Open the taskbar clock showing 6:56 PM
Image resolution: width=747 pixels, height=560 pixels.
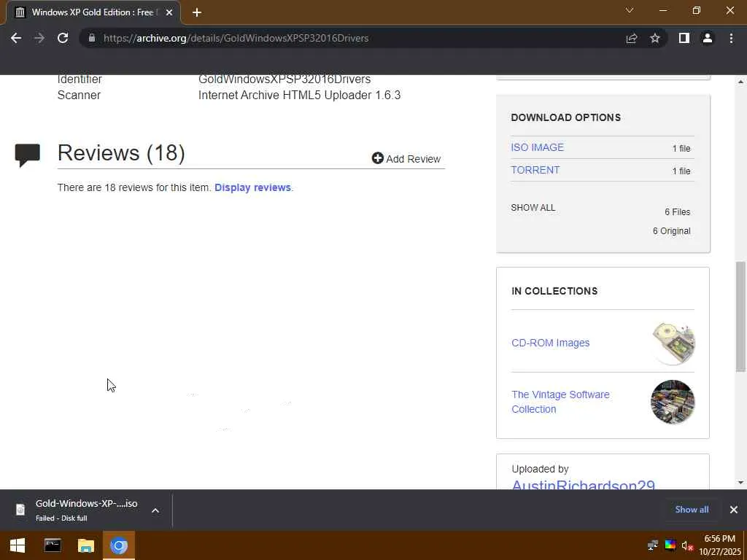tap(720, 545)
